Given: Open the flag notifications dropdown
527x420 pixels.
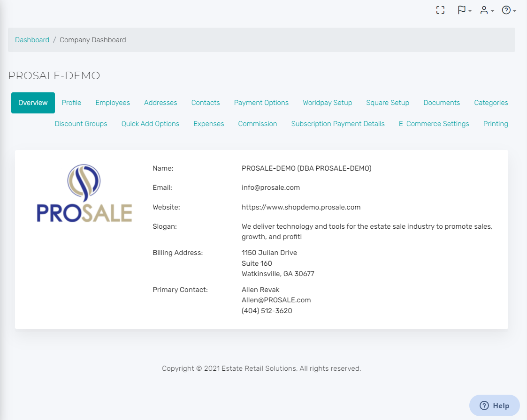Looking at the screenshot, I should 465,10.
